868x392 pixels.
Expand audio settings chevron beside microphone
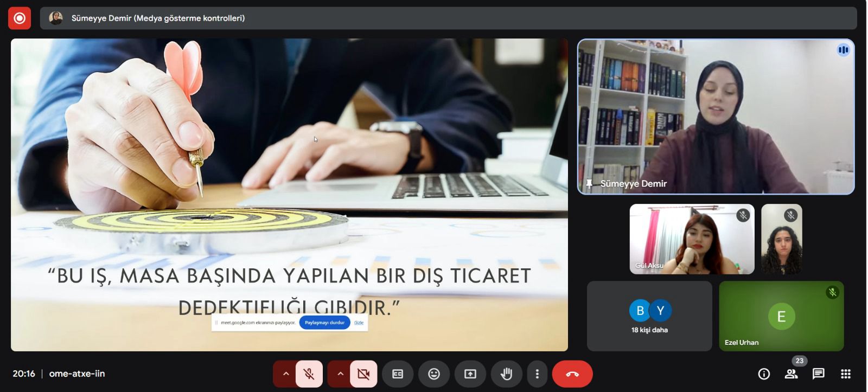pos(285,374)
